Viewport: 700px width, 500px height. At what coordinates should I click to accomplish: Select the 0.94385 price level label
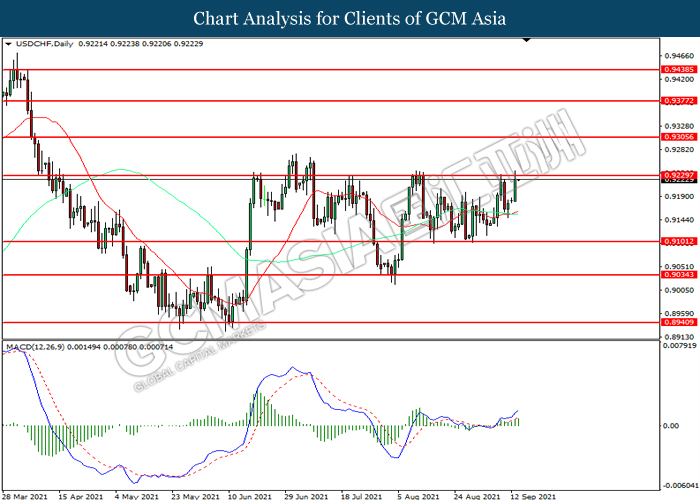pos(679,70)
